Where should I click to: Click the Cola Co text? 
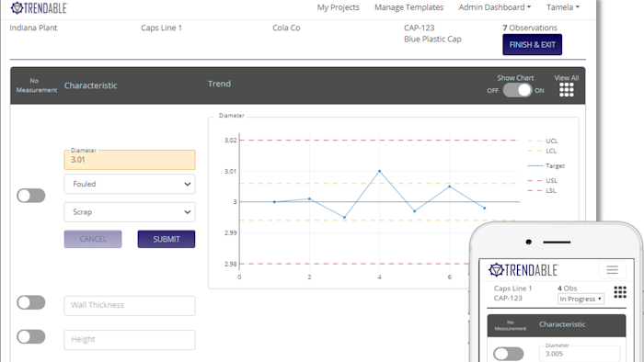click(286, 28)
